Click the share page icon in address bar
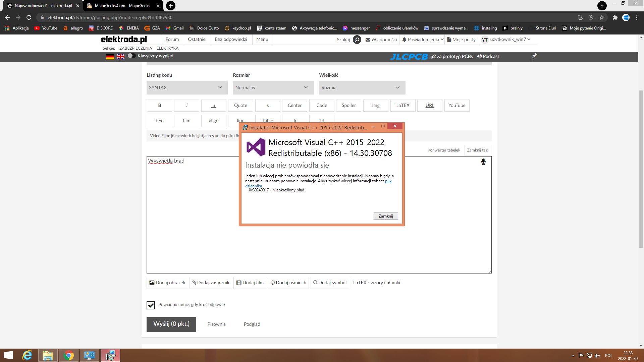Viewport: 644px width, 362px height. (x=591, y=17)
